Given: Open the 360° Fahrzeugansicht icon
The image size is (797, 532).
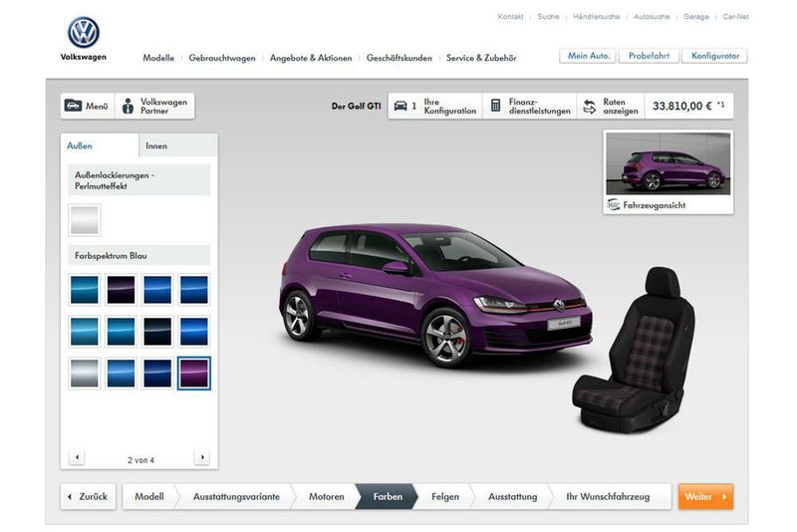Looking at the screenshot, I should [x=613, y=205].
